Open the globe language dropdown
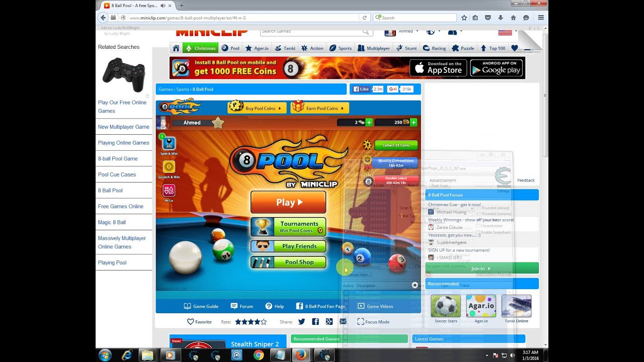644x362 pixels. pos(433,32)
